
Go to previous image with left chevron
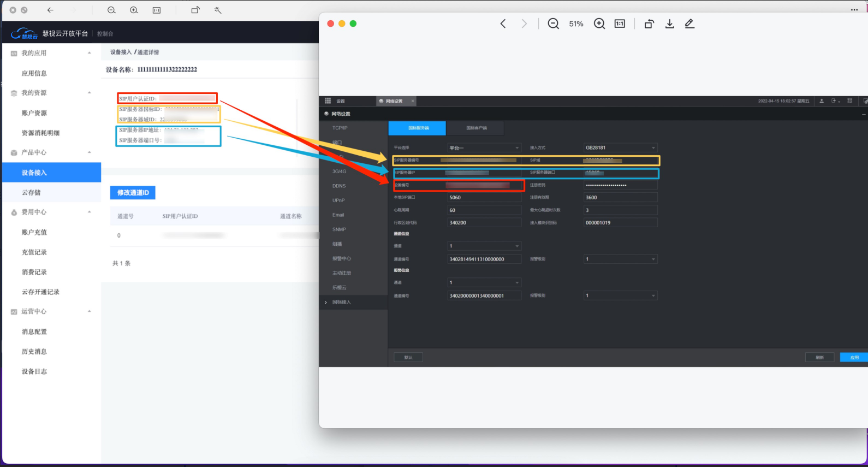coord(503,23)
